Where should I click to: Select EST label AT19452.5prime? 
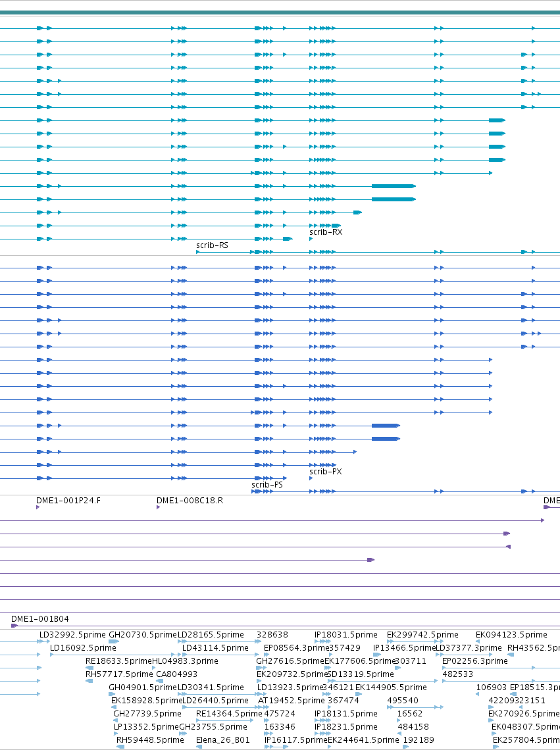(292, 700)
